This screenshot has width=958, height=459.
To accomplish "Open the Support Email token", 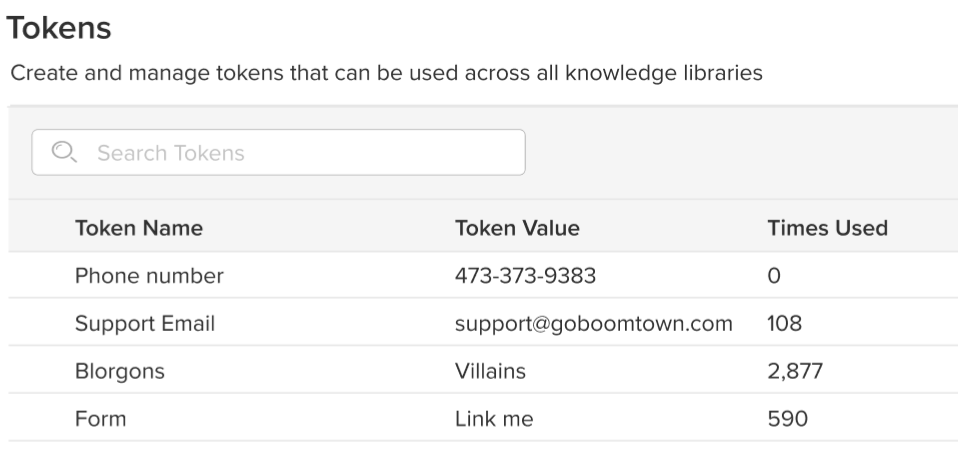I will (145, 324).
